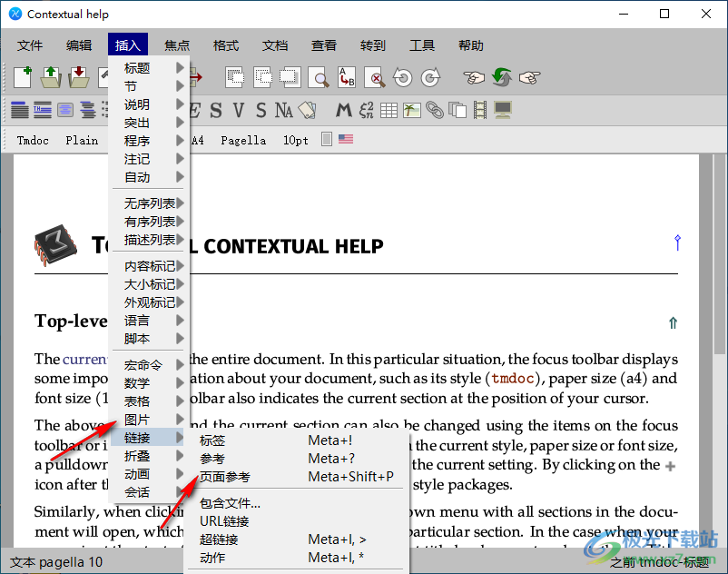Select 标签 in the link submenu
The image size is (728, 574).
point(296,440)
